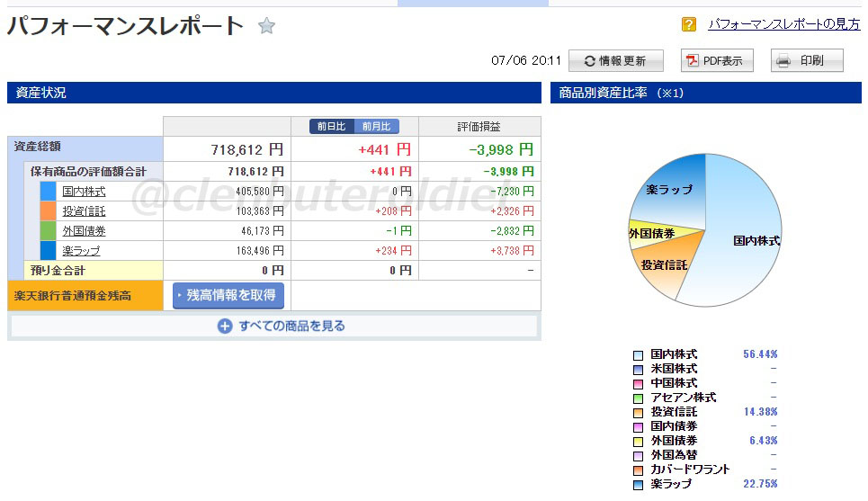Click the 07/06 20:11 timestamp
The width and height of the screenshot is (868, 501).
coord(526,60)
